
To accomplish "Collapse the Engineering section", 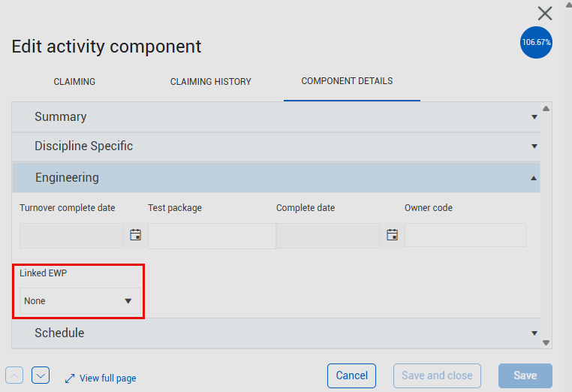I will [x=275, y=178].
